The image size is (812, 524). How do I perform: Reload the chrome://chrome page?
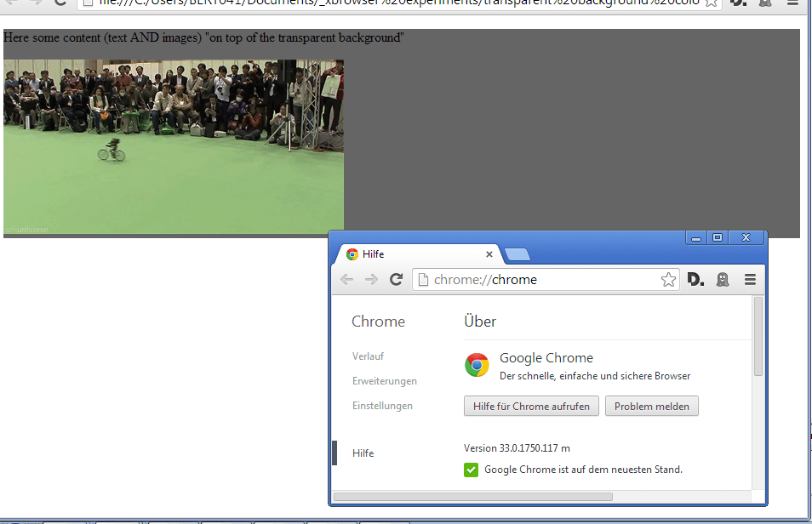[396, 280]
